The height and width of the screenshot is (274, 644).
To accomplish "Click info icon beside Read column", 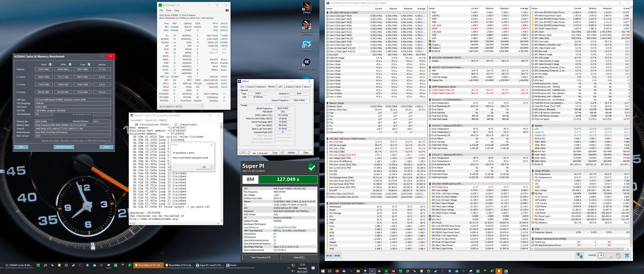I will (50, 64).
